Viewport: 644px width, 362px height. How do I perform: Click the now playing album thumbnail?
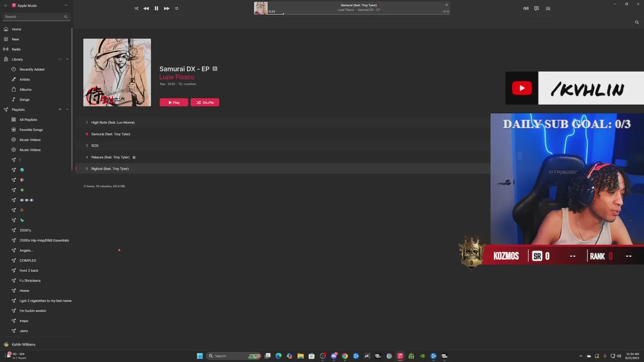tap(261, 8)
